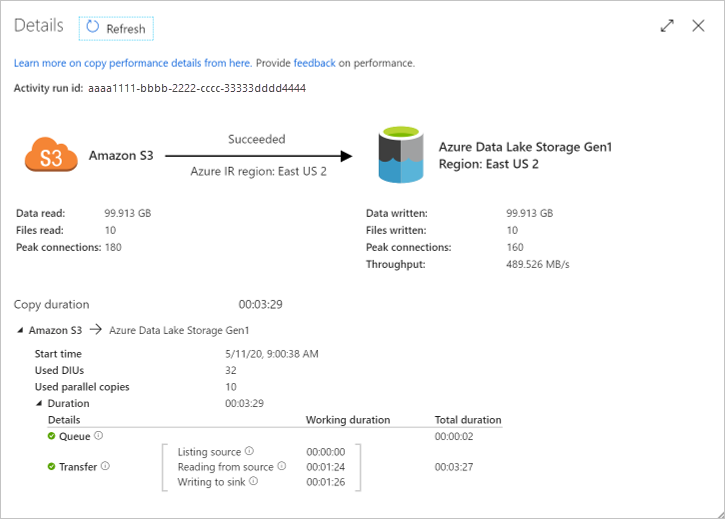This screenshot has width=725, height=519.
Task: Open the feedback link
Action: (x=314, y=63)
